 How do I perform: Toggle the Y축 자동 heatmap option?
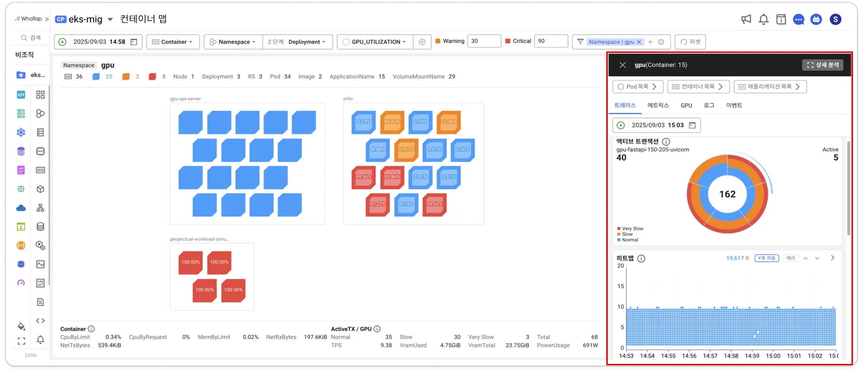767,258
